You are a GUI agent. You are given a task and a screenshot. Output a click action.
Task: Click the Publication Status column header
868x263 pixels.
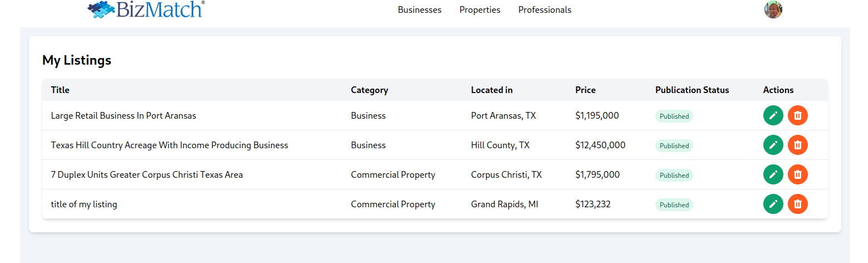[692, 90]
